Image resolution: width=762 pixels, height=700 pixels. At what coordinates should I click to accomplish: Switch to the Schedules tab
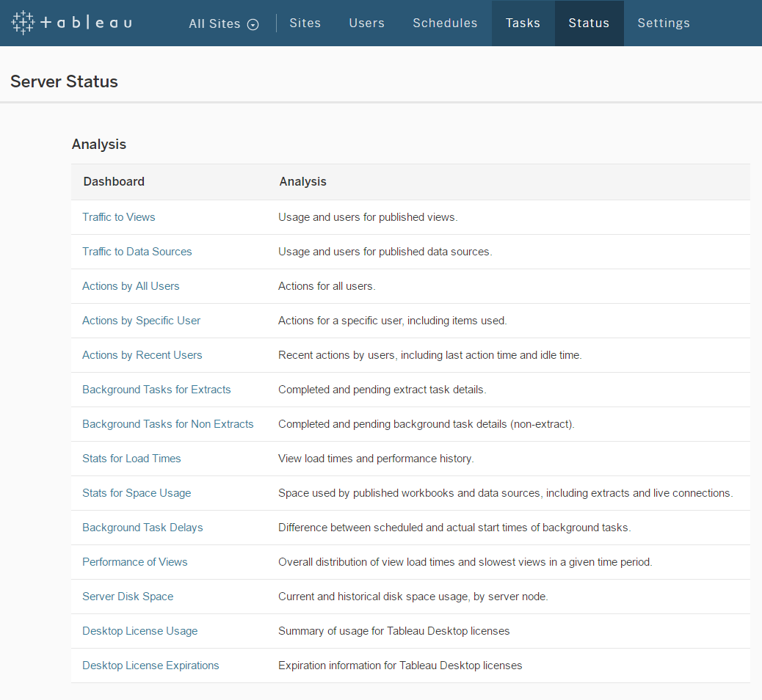coord(445,23)
